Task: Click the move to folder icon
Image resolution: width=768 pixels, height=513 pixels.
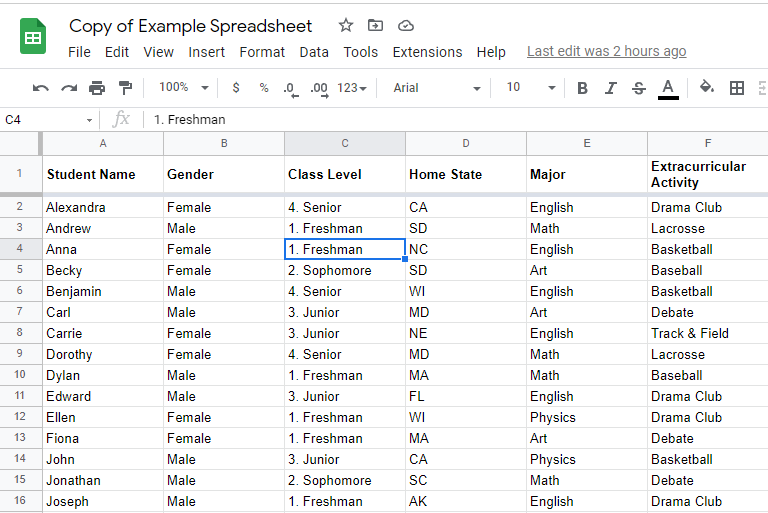Action: (x=376, y=26)
